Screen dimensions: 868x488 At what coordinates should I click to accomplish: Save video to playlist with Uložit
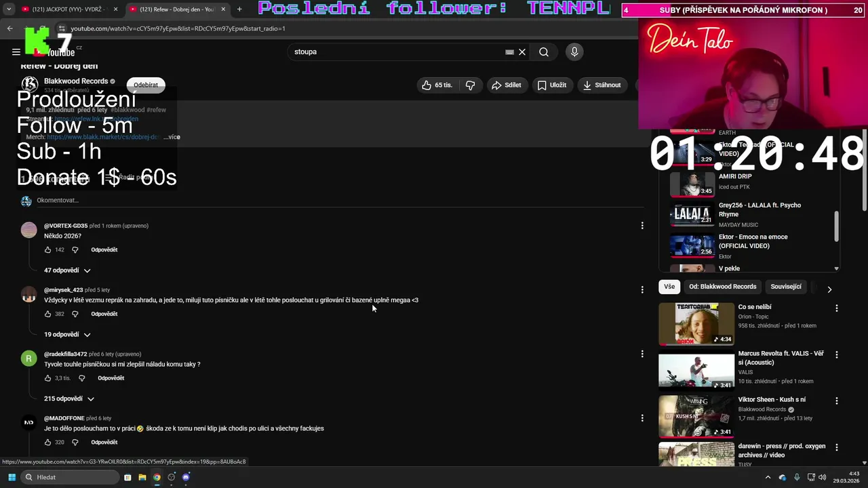[551, 85]
